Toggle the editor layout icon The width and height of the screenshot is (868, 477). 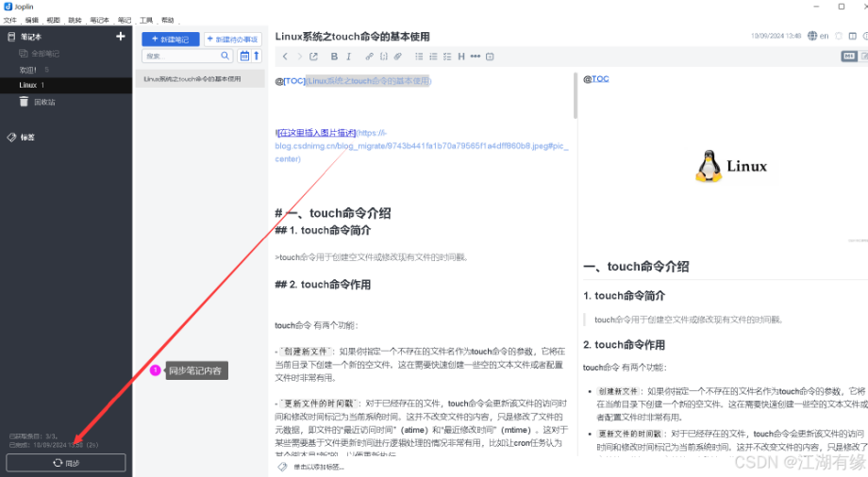tap(853, 36)
